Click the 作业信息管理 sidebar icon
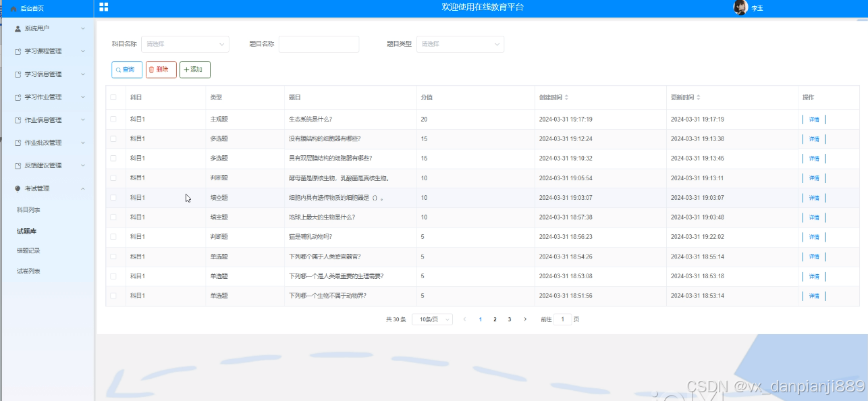 [18, 120]
